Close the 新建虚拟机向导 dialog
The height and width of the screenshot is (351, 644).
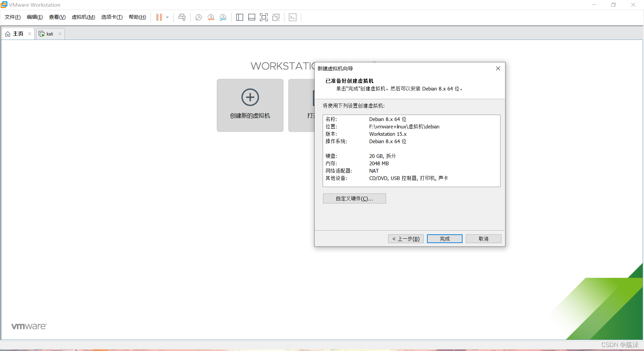(x=498, y=68)
